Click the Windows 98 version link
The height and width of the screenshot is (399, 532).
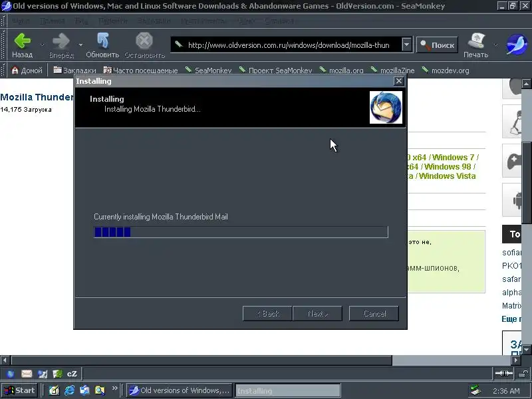tap(448, 167)
